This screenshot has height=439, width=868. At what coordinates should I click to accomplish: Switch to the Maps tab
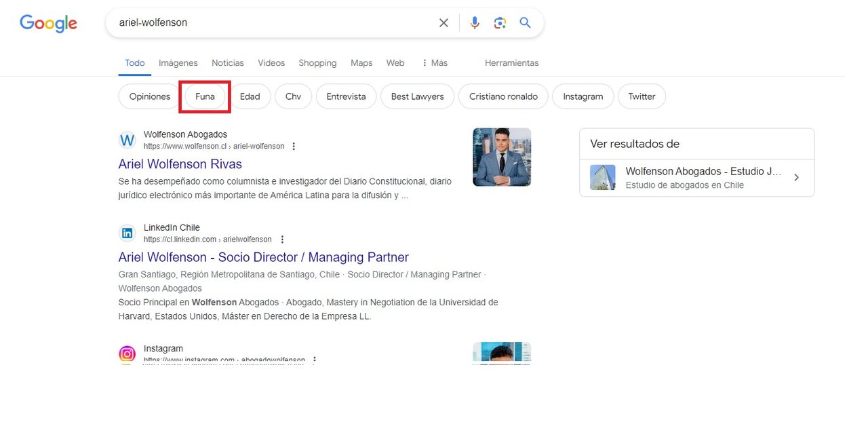click(361, 63)
